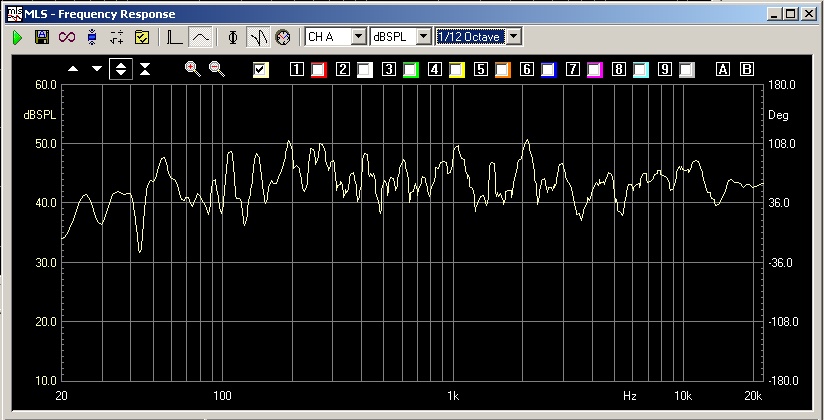Click the frequency response curve icon
The width and height of the screenshot is (824, 420).
200,37
